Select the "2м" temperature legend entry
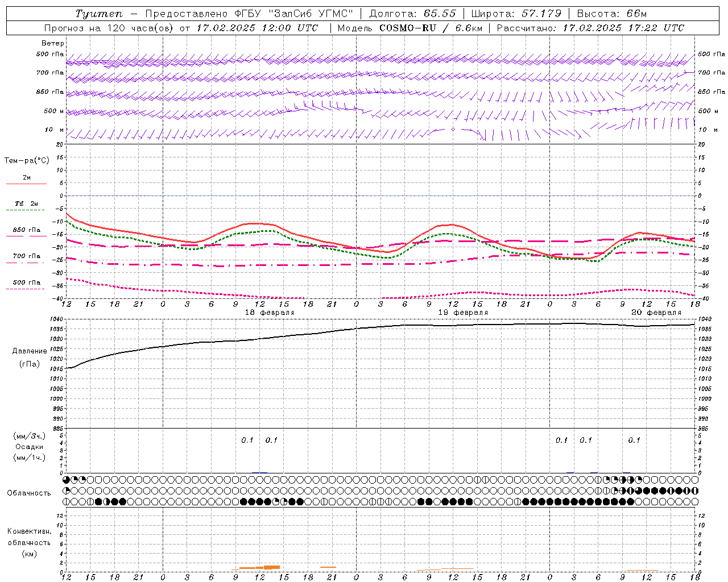Screen dimensions: 728x582 27,178
